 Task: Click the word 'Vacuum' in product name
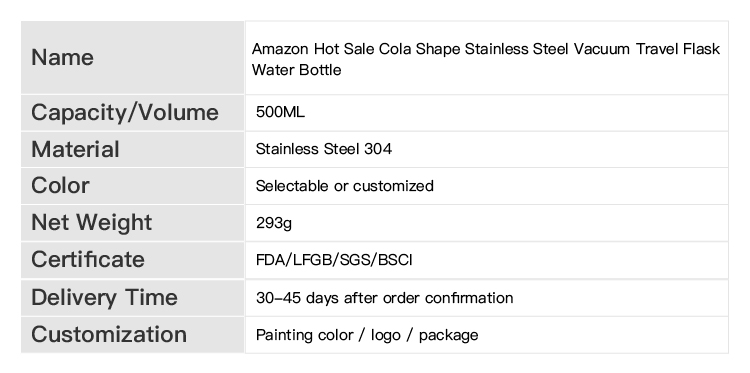point(602,49)
